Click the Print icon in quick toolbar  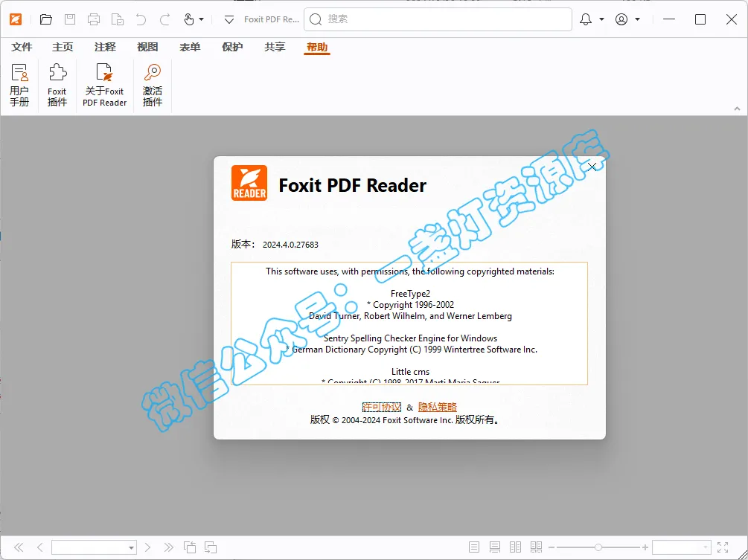(x=94, y=19)
